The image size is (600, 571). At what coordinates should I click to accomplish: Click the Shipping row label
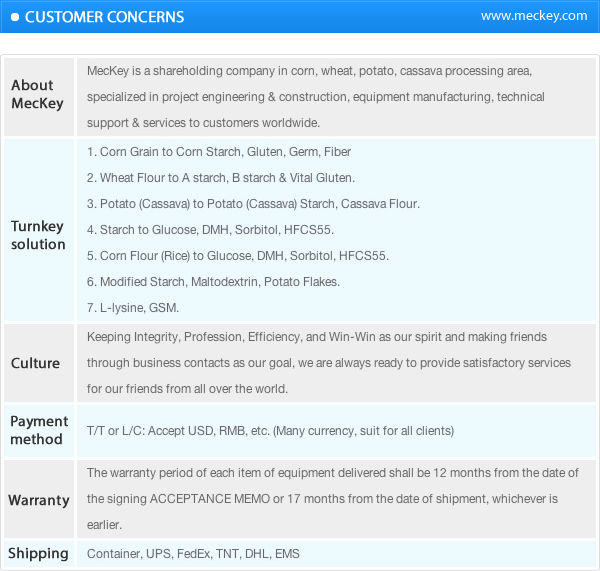pyautogui.click(x=39, y=553)
